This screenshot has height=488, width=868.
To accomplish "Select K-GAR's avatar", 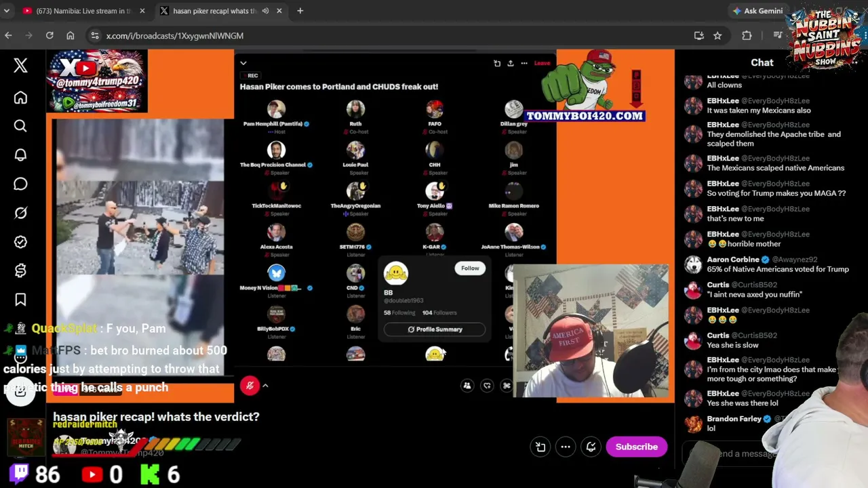I will pyautogui.click(x=435, y=232).
